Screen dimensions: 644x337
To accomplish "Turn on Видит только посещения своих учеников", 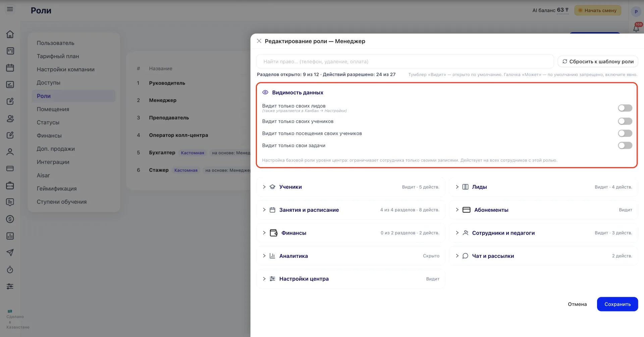I will pyautogui.click(x=625, y=133).
